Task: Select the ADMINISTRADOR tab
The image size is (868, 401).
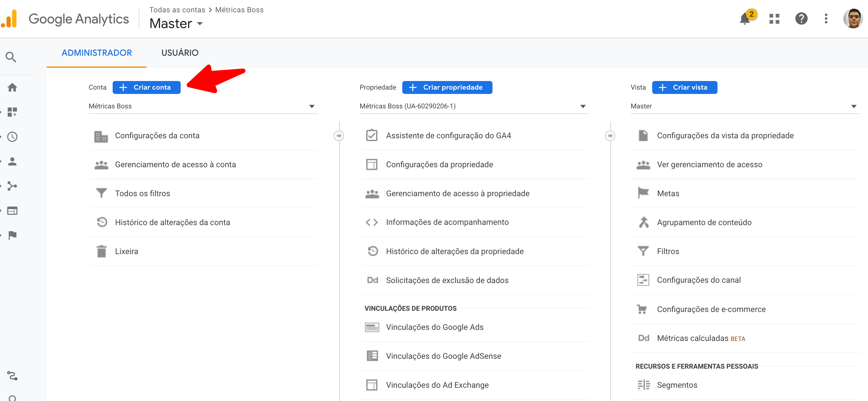Action: point(96,53)
